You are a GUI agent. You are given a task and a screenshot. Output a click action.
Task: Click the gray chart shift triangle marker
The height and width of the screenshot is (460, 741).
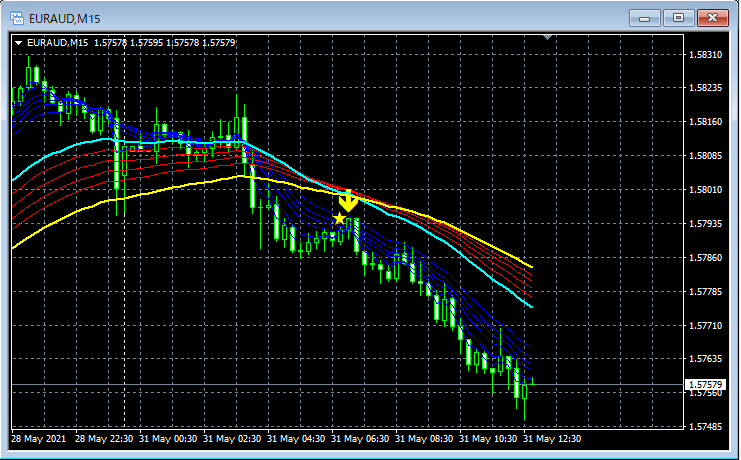[x=547, y=37]
